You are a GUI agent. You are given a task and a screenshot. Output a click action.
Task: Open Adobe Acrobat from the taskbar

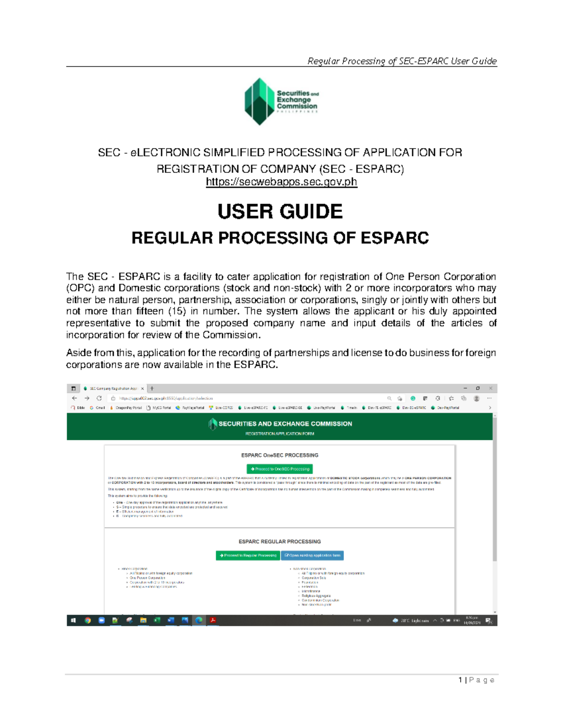(213, 621)
